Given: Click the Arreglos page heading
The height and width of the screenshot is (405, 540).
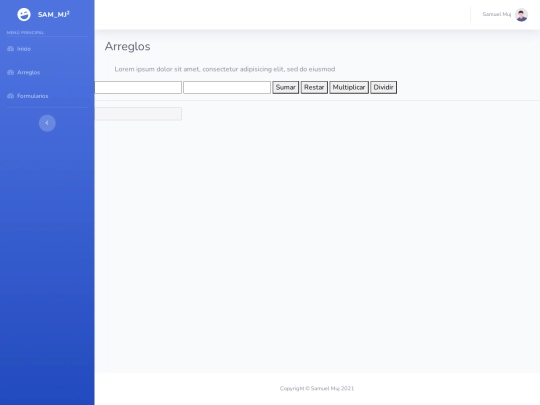Looking at the screenshot, I should point(127,46).
